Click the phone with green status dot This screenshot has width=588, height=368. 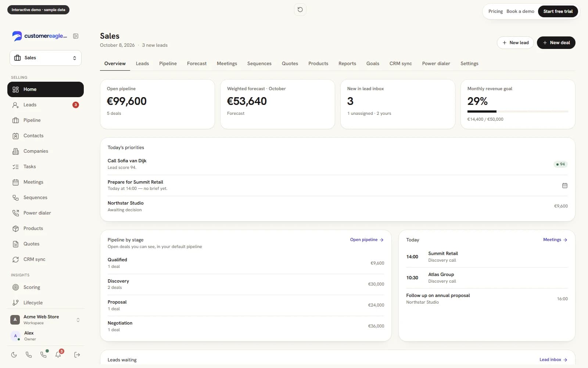44,354
